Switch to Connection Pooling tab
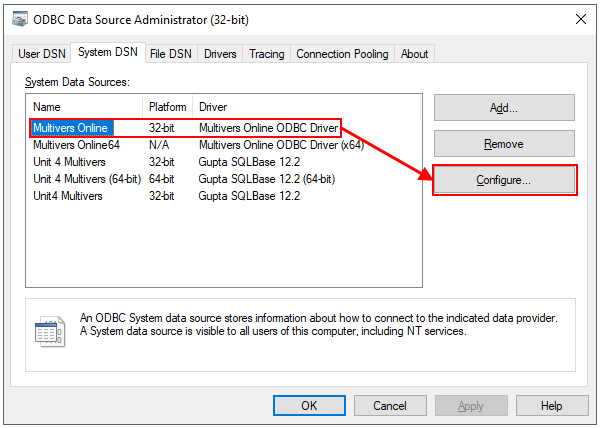The image size is (600, 428). pos(342,54)
